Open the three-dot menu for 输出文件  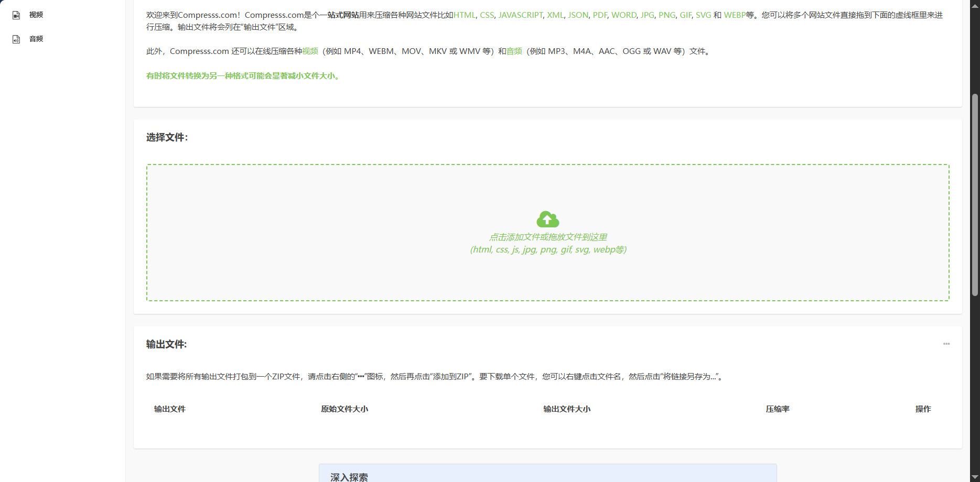pyautogui.click(x=946, y=344)
